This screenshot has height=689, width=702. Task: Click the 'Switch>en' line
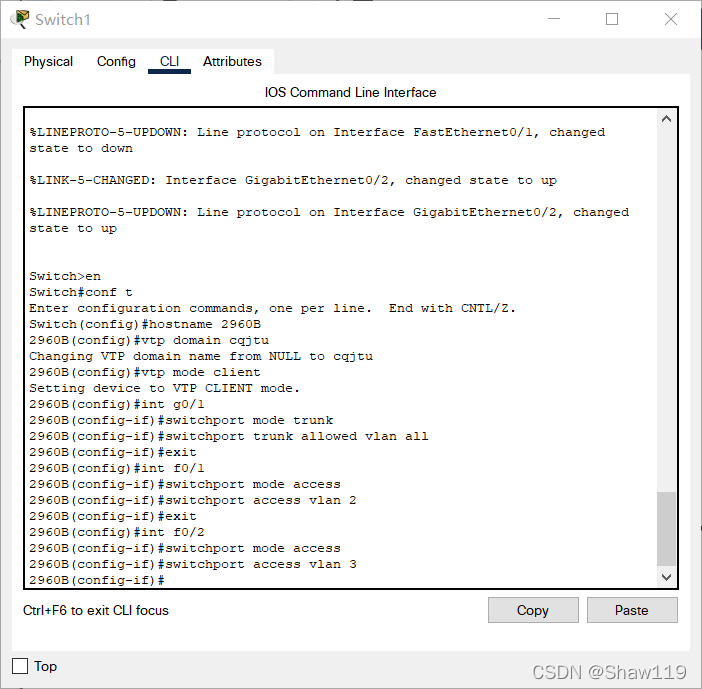(x=65, y=276)
